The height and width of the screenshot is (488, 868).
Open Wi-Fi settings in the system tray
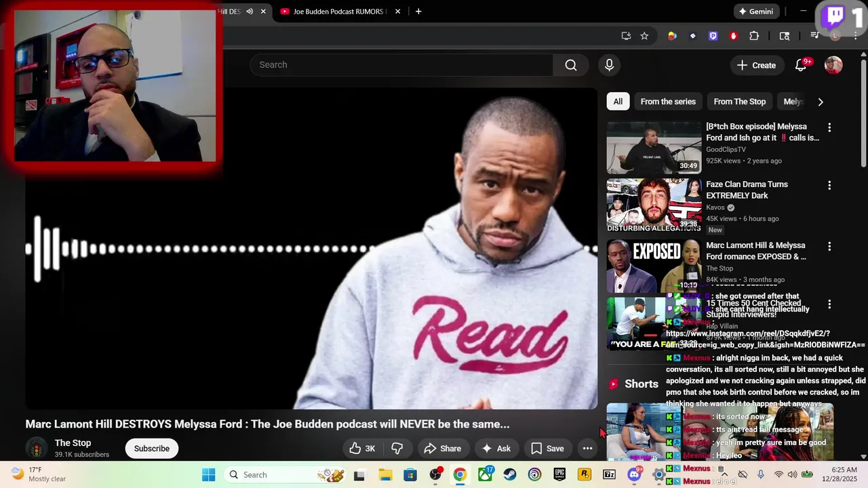coord(778,474)
